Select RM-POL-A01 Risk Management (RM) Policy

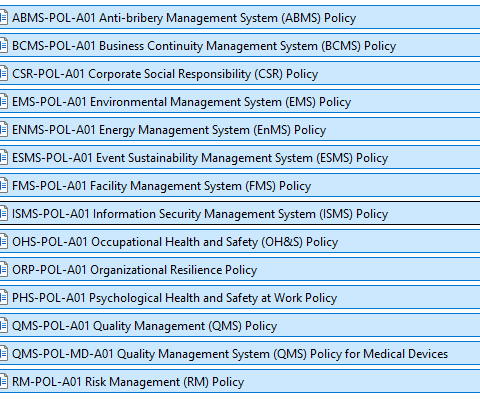240,381
